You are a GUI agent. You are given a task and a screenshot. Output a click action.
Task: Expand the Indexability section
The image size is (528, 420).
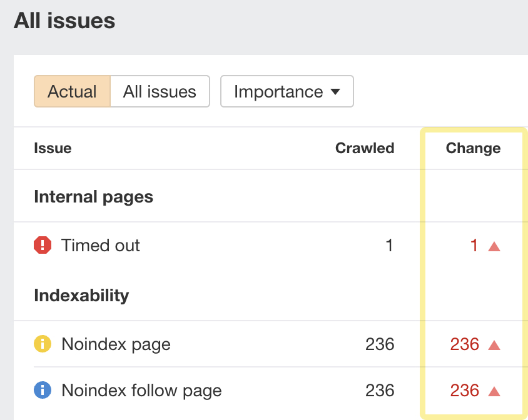pyautogui.click(x=81, y=294)
